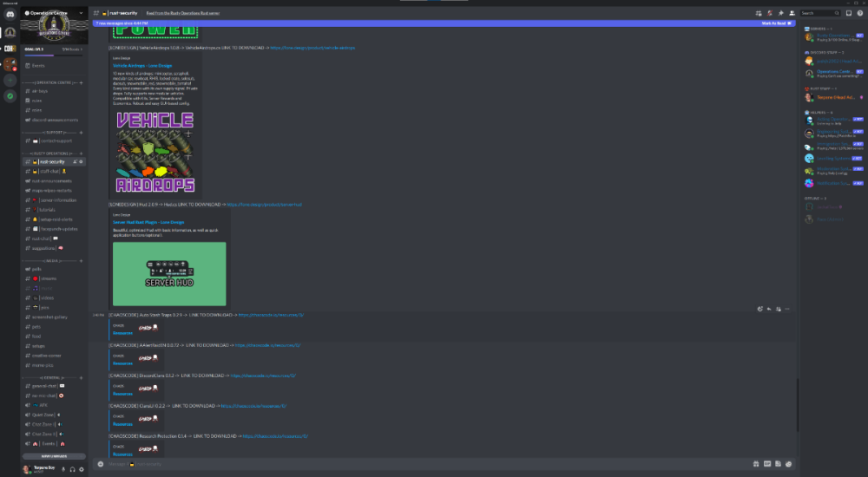This screenshot has height=477, width=868.
Task: Open emoji picker in message box
Action: pos(788,464)
